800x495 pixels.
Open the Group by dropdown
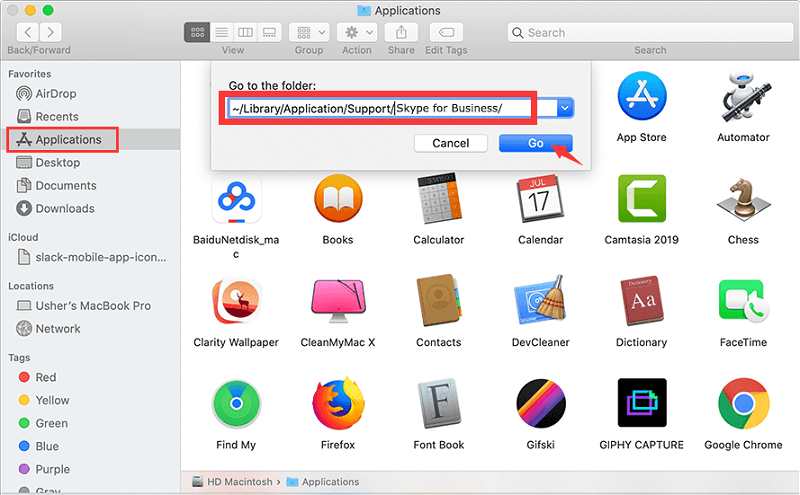point(309,32)
